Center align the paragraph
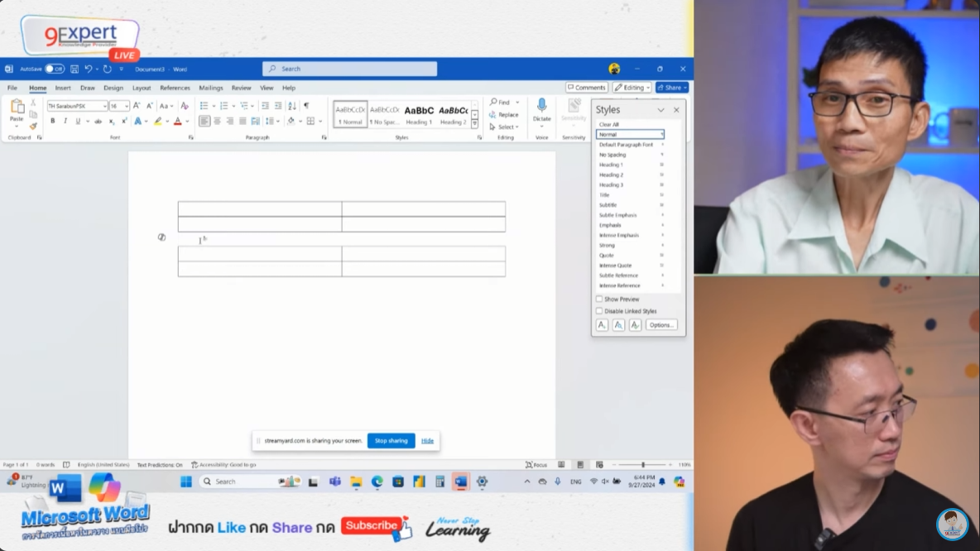This screenshot has width=980, height=551. tap(217, 122)
